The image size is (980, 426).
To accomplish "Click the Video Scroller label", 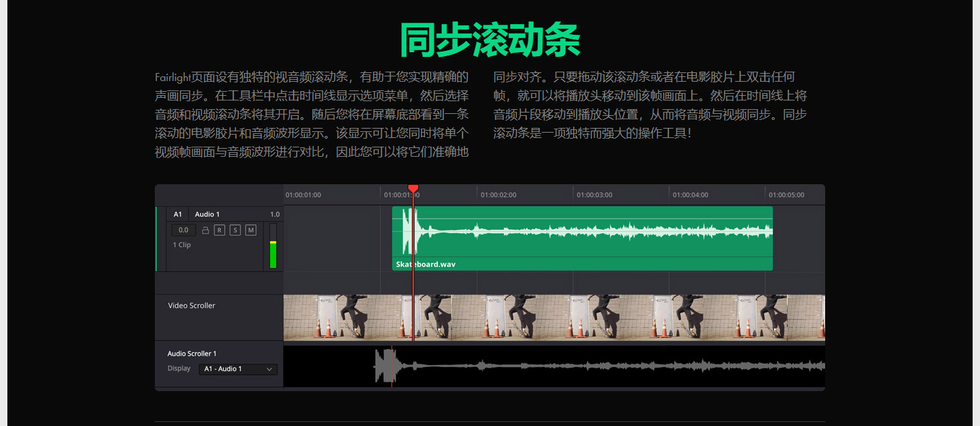I will (192, 305).
